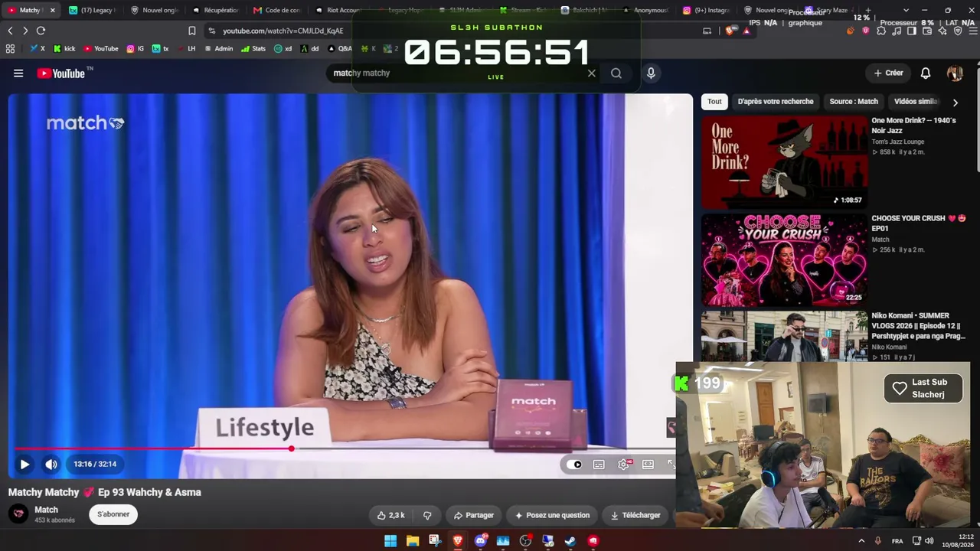The image size is (980, 551).
Task: Open the Windows Start menu
Action: point(390,541)
